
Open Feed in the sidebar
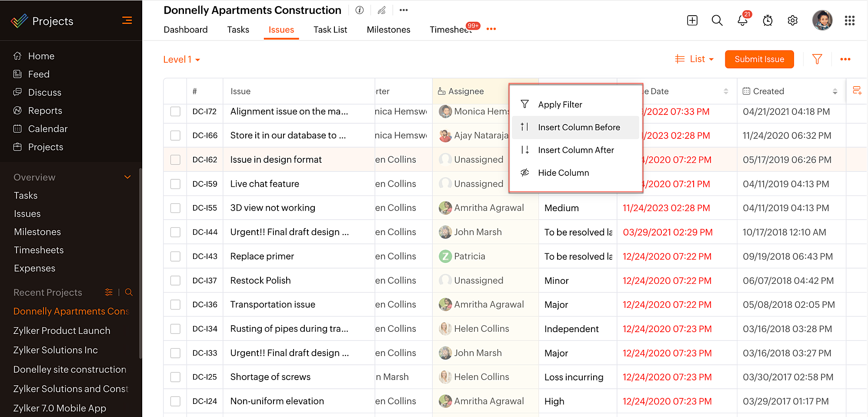point(39,74)
